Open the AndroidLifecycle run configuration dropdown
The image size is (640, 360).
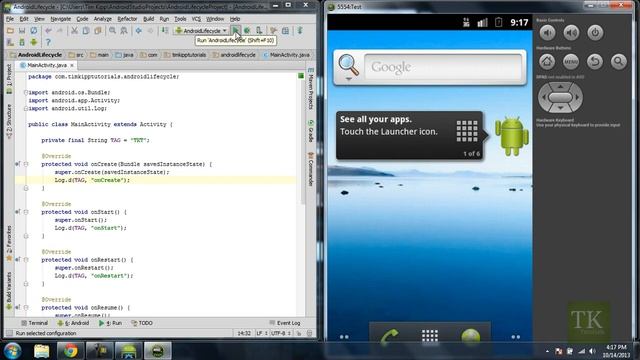pyautogui.click(x=201, y=31)
